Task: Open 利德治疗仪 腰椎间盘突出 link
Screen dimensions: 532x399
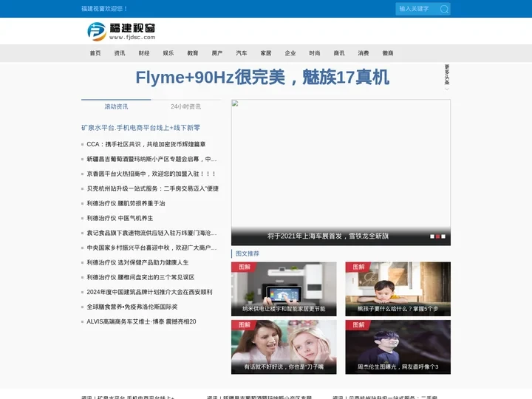Action: pyautogui.click(x=140, y=277)
